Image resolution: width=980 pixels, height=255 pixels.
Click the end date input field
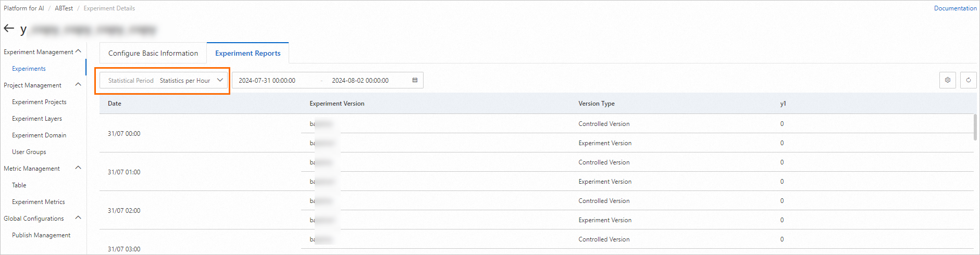[x=360, y=81]
